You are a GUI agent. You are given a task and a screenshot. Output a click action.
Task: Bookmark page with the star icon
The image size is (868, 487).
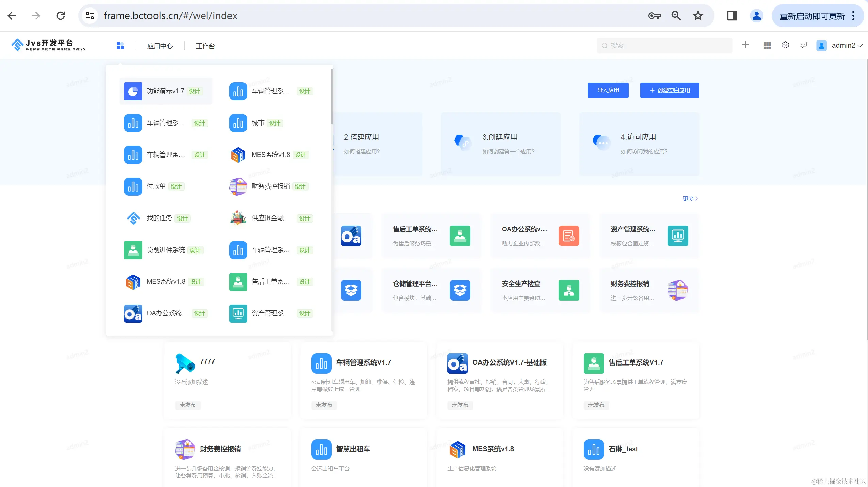pyautogui.click(x=698, y=16)
